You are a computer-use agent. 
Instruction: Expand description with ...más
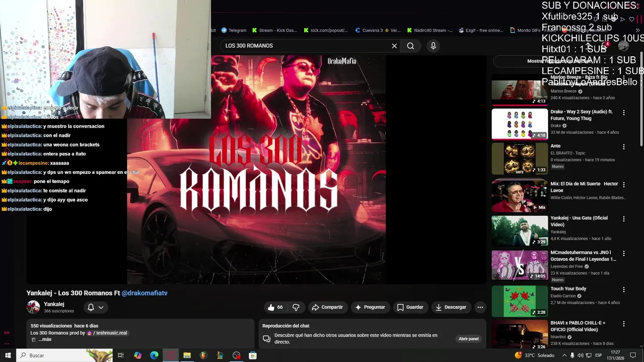(45, 339)
